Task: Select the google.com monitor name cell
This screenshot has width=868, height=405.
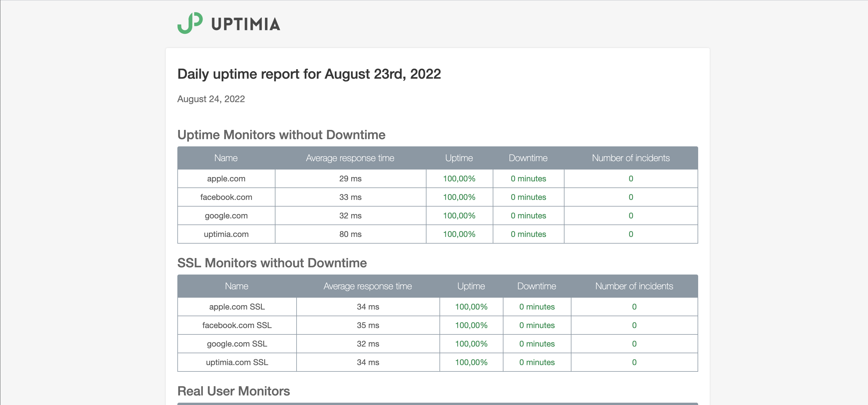Action: click(226, 216)
